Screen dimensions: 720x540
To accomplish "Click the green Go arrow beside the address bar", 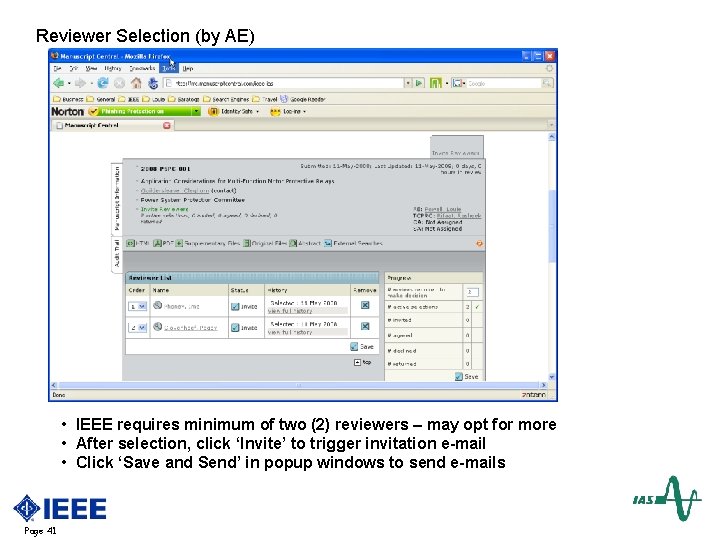I will [x=419, y=83].
